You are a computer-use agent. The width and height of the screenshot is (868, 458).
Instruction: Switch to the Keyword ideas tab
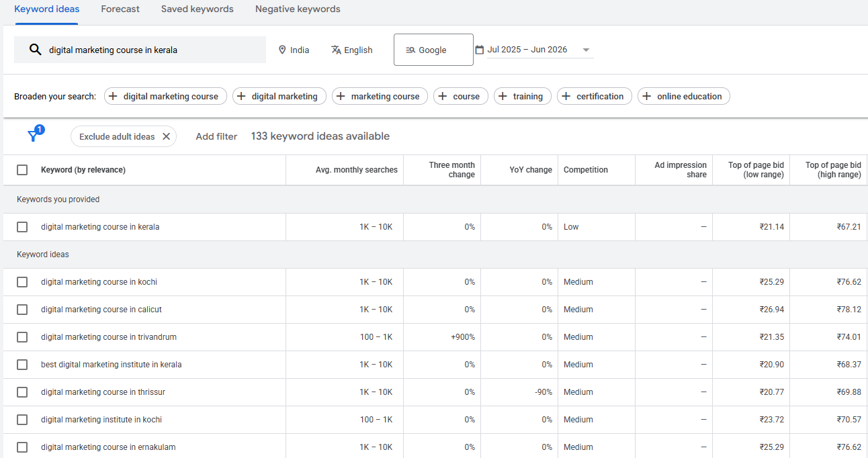click(x=46, y=9)
